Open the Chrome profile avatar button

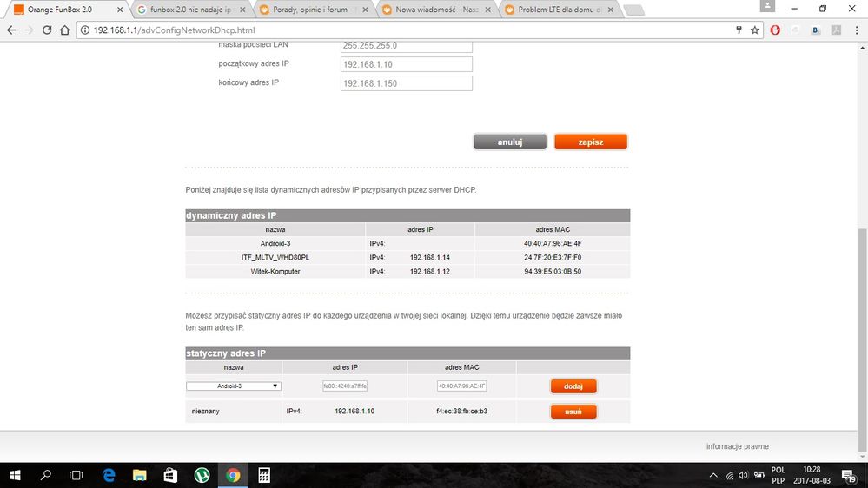pos(767,6)
